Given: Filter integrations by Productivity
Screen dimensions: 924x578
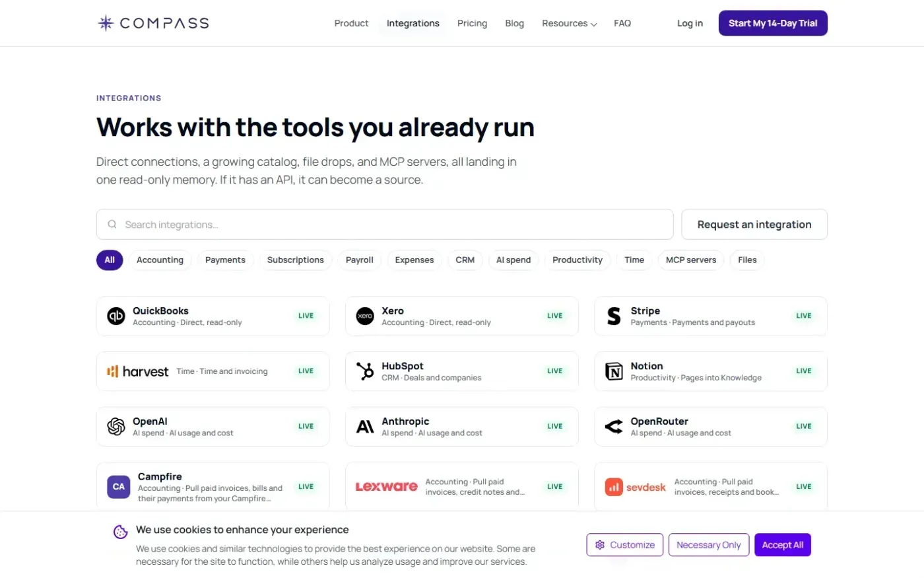Looking at the screenshot, I should (x=577, y=260).
